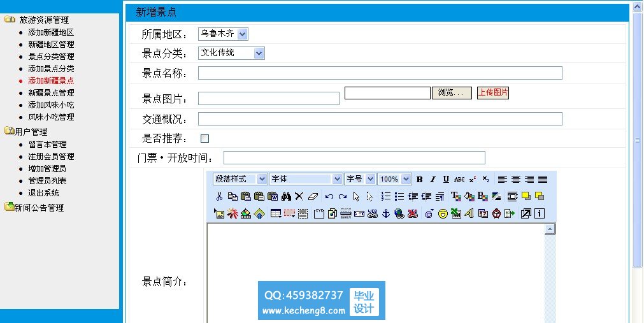Open the 100% zoom dropdown

[x=394, y=179]
